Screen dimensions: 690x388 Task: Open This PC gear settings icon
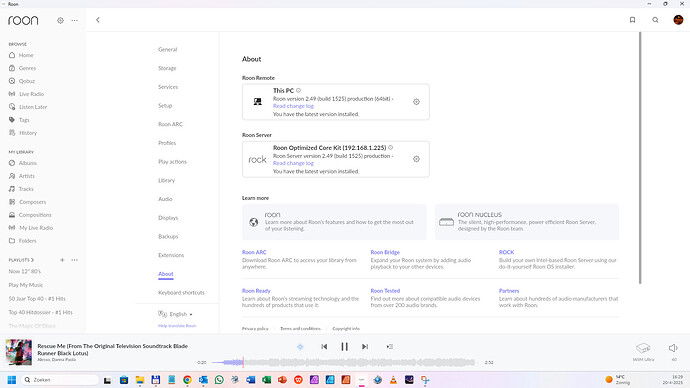click(416, 102)
